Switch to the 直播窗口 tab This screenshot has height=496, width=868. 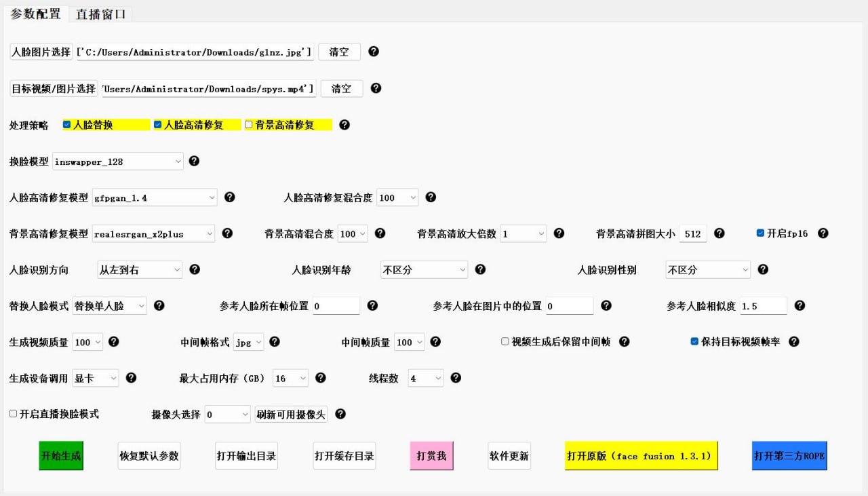click(100, 14)
